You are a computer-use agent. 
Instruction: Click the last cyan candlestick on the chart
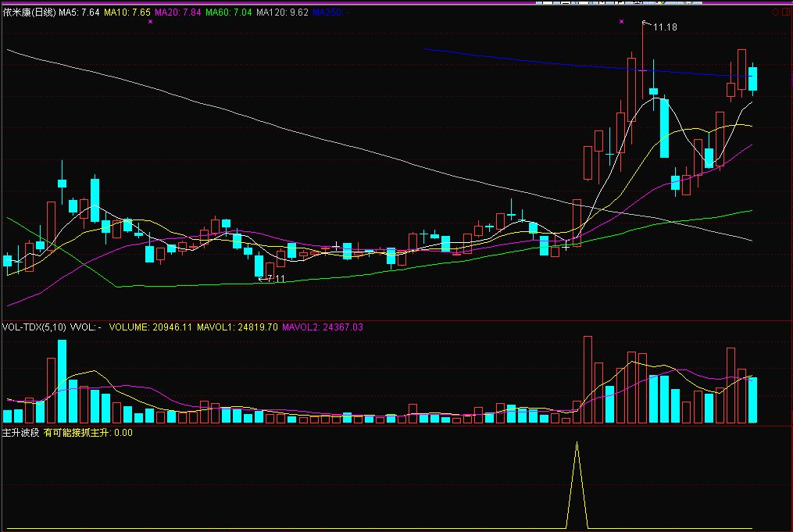point(752,78)
